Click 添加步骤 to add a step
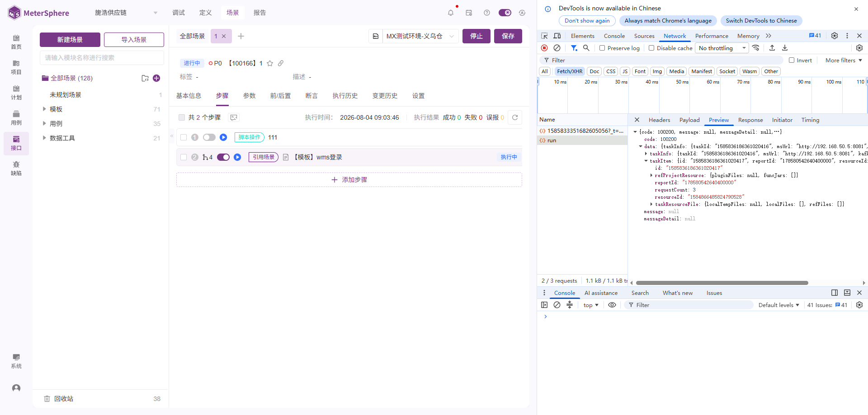Viewport: 868px width, 415px height. [x=349, y=180]
